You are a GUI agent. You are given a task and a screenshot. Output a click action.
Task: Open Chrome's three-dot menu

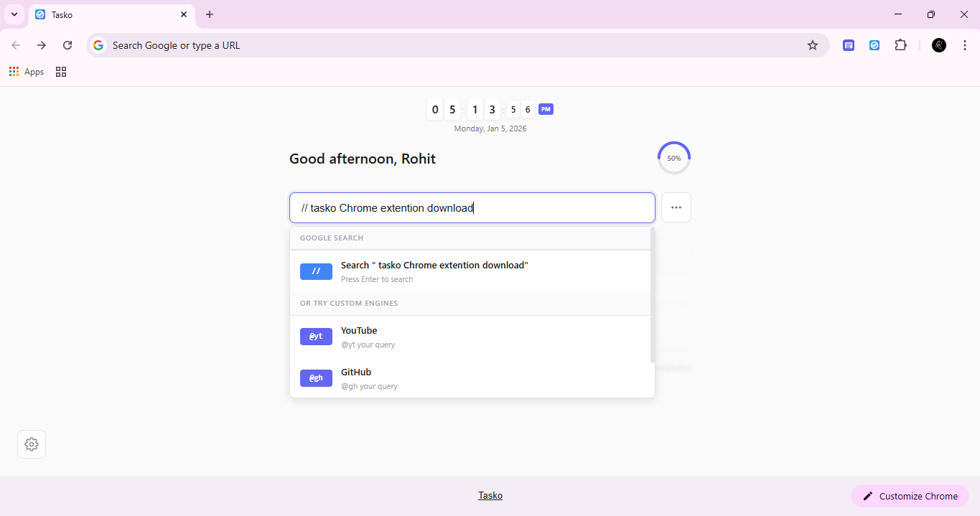pyautogui.click(x=964, y=45)
